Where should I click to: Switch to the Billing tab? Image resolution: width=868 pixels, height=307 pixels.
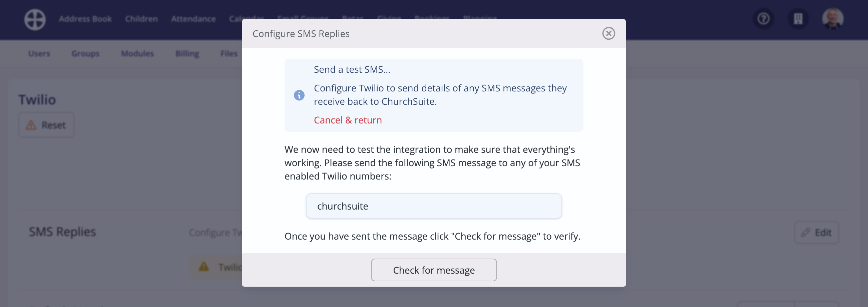tap(187, 54)
